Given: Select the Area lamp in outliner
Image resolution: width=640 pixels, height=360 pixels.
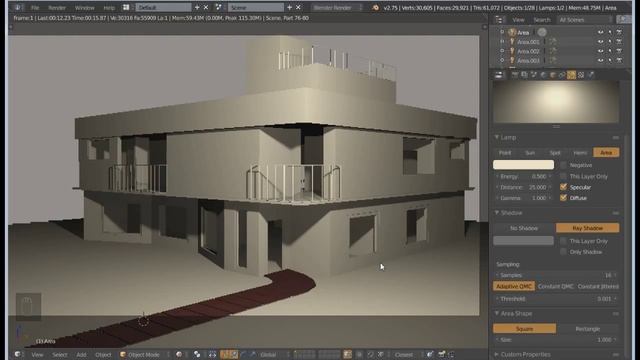Looking at the screenshot, I should tap(523, 32).
